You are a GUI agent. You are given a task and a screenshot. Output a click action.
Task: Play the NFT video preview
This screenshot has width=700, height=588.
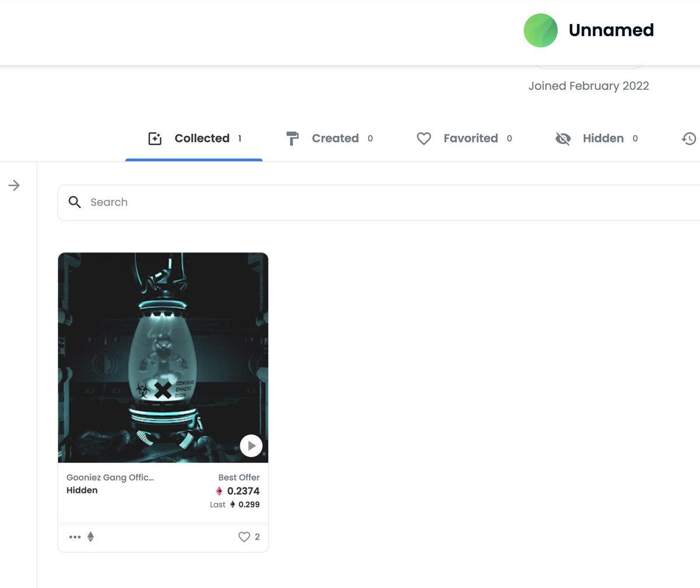[251, 446]
